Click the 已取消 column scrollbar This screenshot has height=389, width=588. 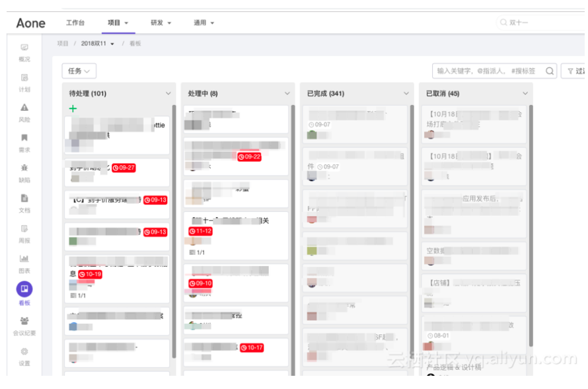531,226
